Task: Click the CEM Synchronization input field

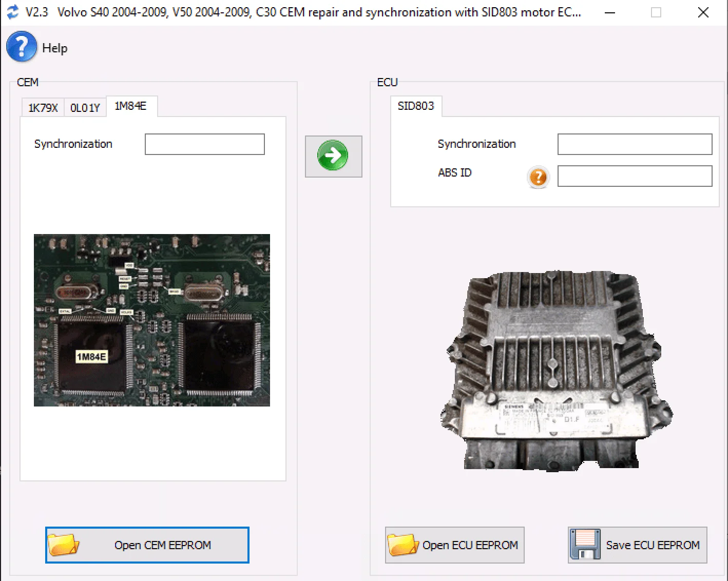Action: point(204,144)
